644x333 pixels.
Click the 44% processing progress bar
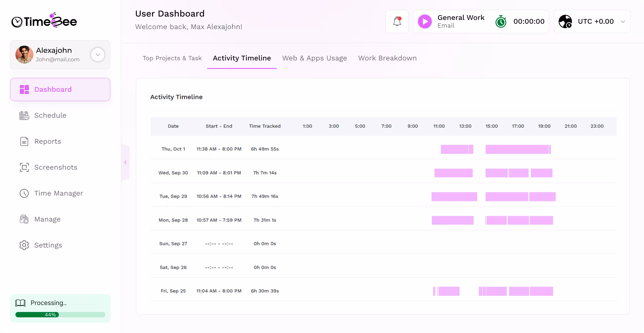[x=60, y=315]
